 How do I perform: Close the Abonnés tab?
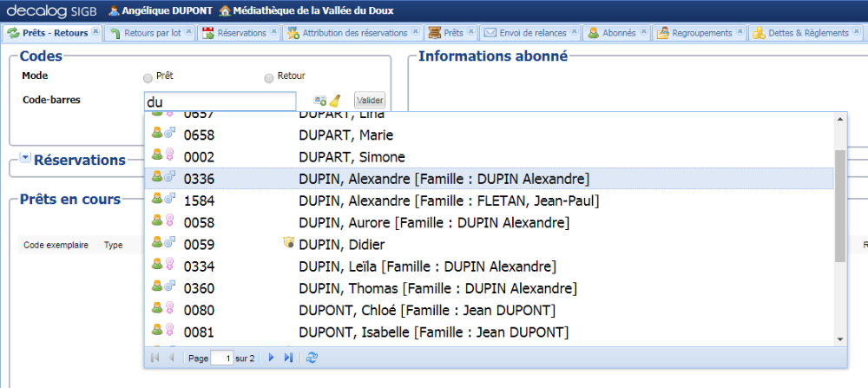(644, 31)
